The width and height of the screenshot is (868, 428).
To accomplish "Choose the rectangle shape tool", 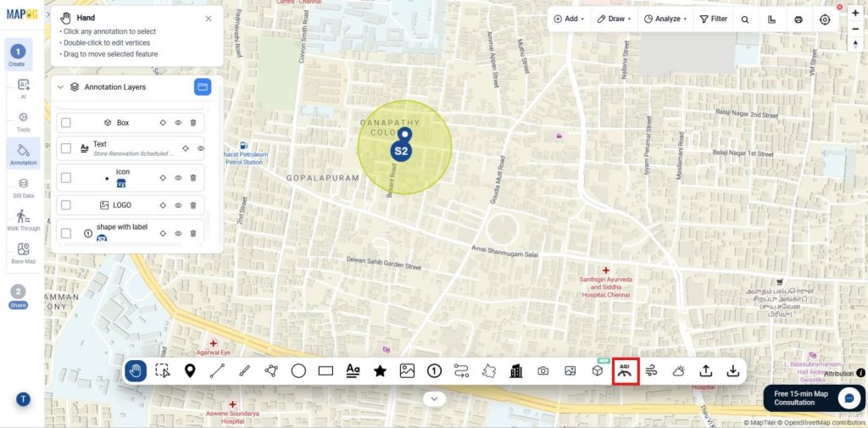I will 325,371.
